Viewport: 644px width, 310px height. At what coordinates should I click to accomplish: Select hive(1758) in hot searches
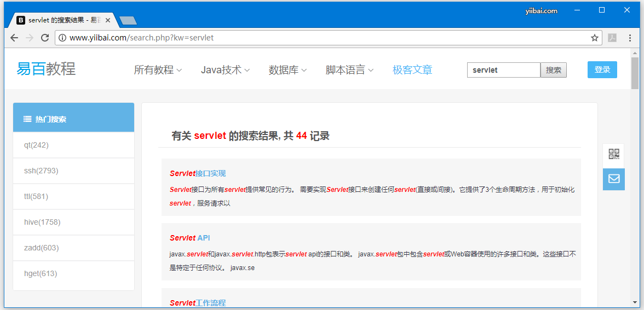[42, 222]
